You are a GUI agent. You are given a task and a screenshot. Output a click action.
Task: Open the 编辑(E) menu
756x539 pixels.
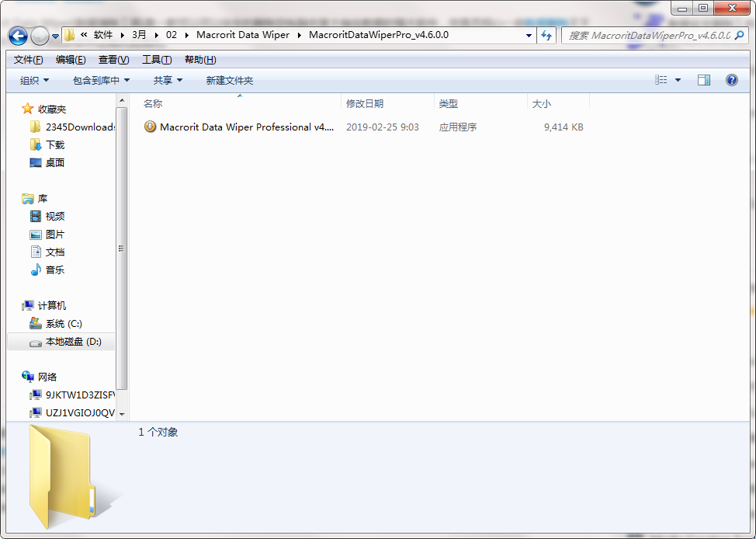coord(71,60)
